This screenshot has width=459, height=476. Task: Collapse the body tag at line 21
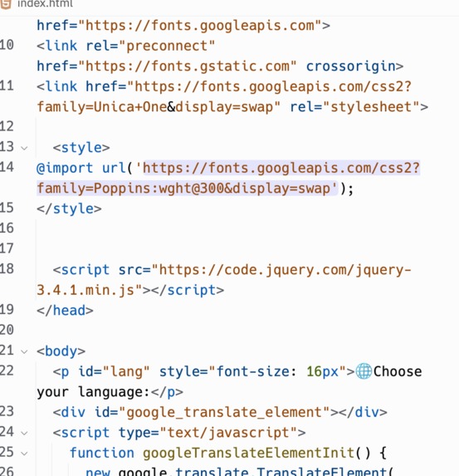(24, 352)
